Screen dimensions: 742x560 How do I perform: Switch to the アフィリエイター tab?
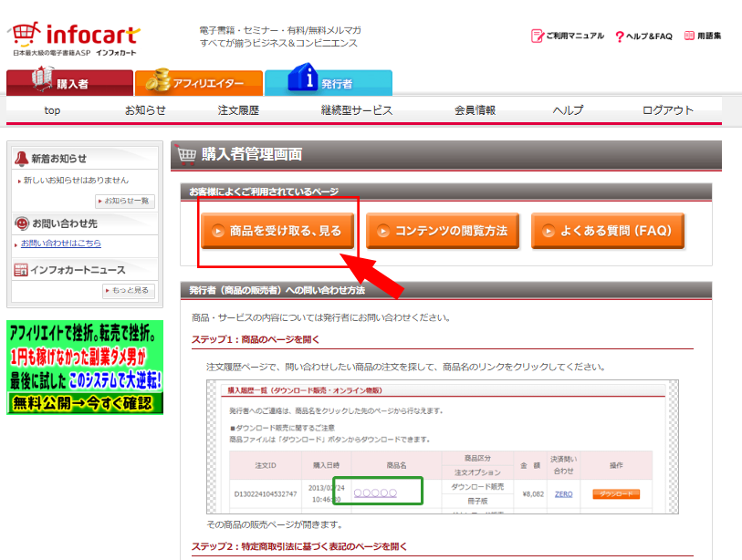pos(198,83)
